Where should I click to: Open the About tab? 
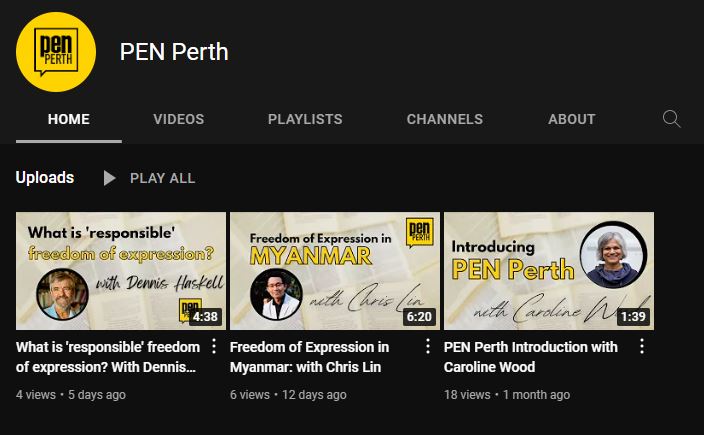coord(572,119)
